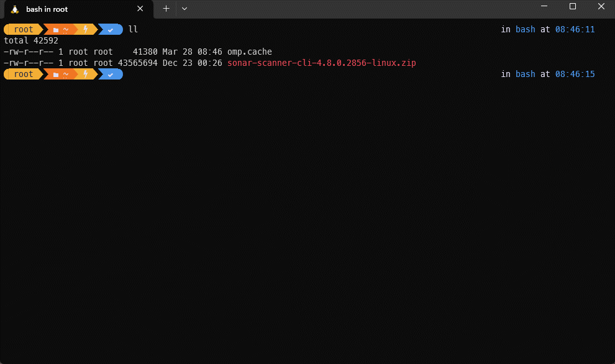Select the 'bash in root' tab
The image size is (615, 364).
coord(78,9)
